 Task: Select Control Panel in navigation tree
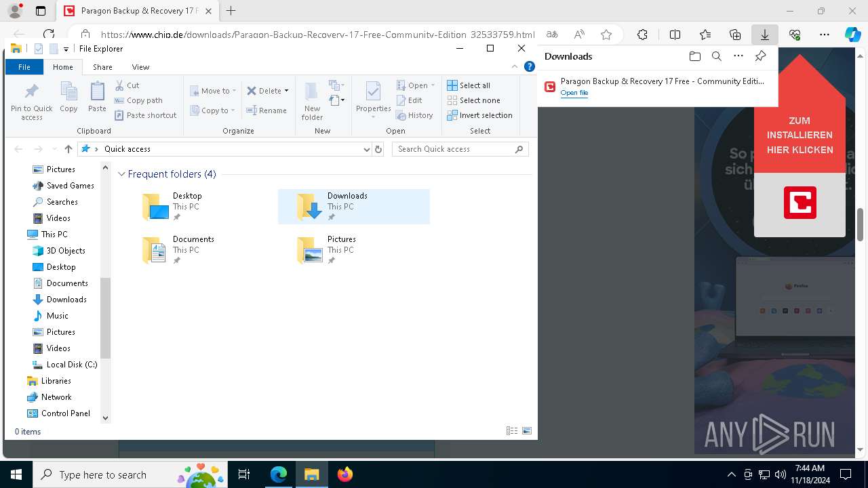click(x=58, y=413)
